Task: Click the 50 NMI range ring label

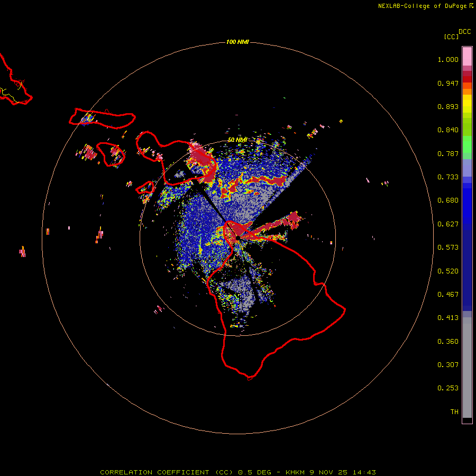Action: [x=237, y=140]
